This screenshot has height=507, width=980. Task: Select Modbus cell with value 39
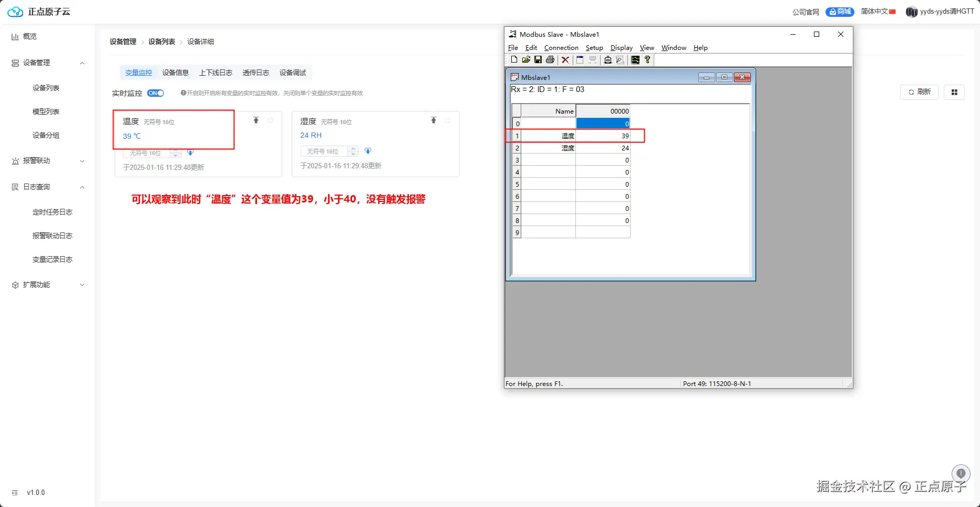pyautogui.click(x=603, y=136)
